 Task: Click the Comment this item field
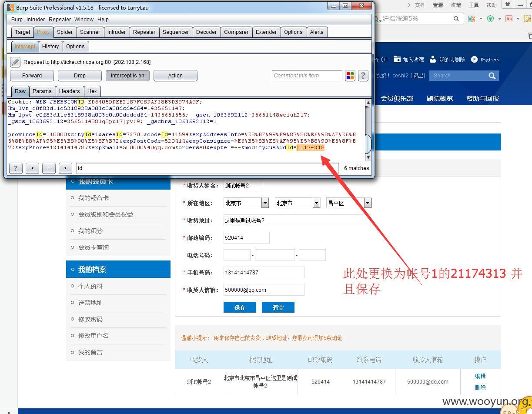pos(307,76)
